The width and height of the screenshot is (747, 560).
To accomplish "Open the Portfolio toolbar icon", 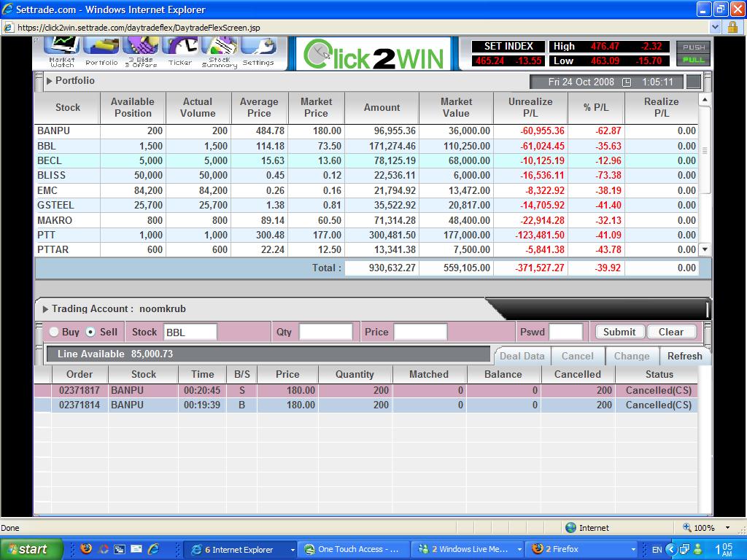I will point(101,52).
